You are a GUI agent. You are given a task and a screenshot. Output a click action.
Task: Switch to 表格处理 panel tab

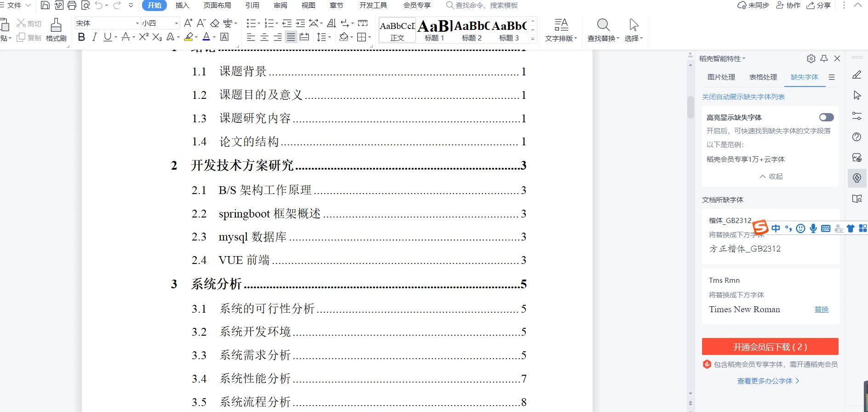tap(763, 77)
